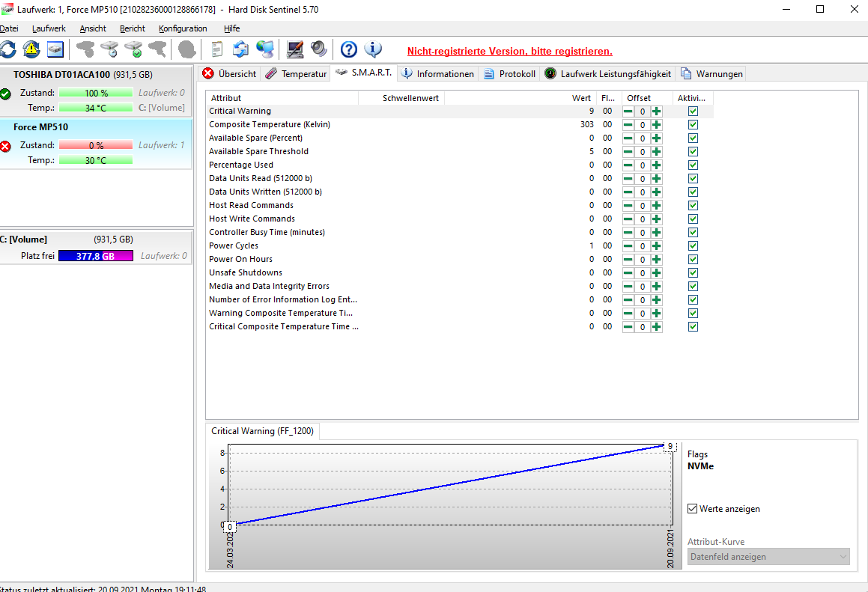Click the globe and monitor network icon
868x592 pixels.
[265, 49]
